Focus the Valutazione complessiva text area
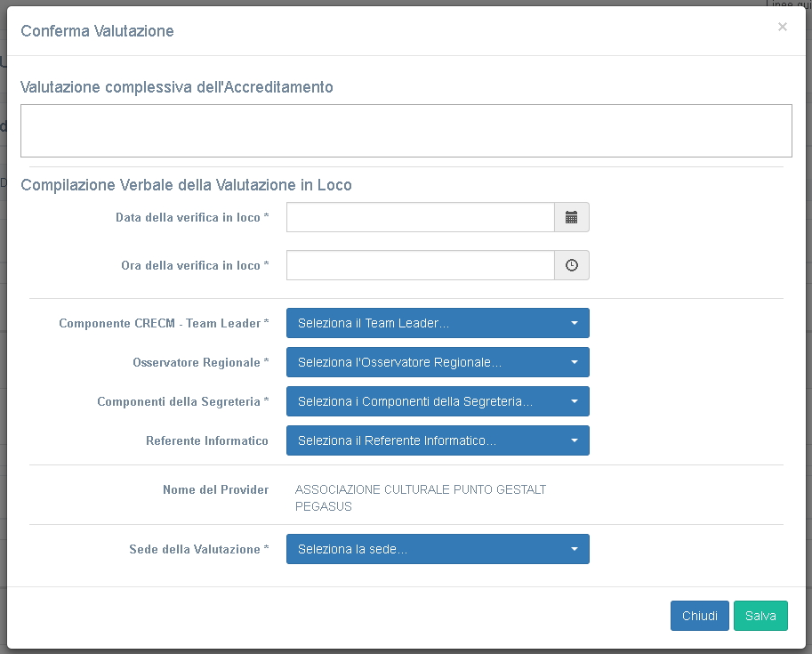 [406, 131]
